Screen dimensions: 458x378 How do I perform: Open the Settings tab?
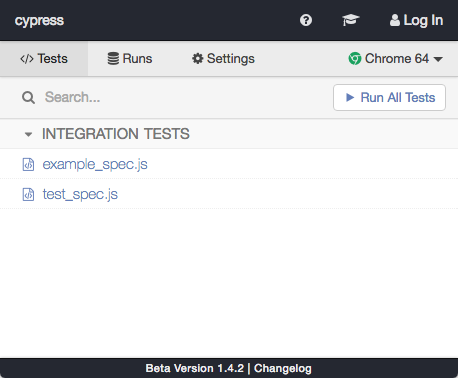pyautogui.click(x=223, y=59)
